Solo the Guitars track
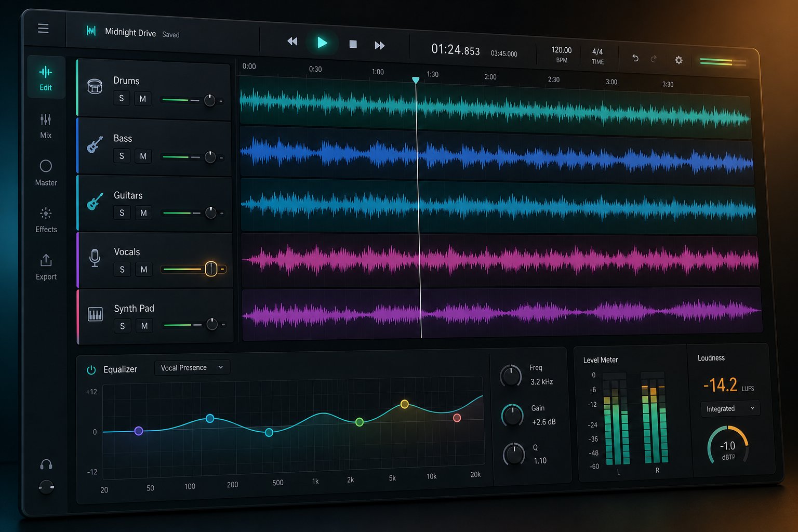 pos(122,212)
